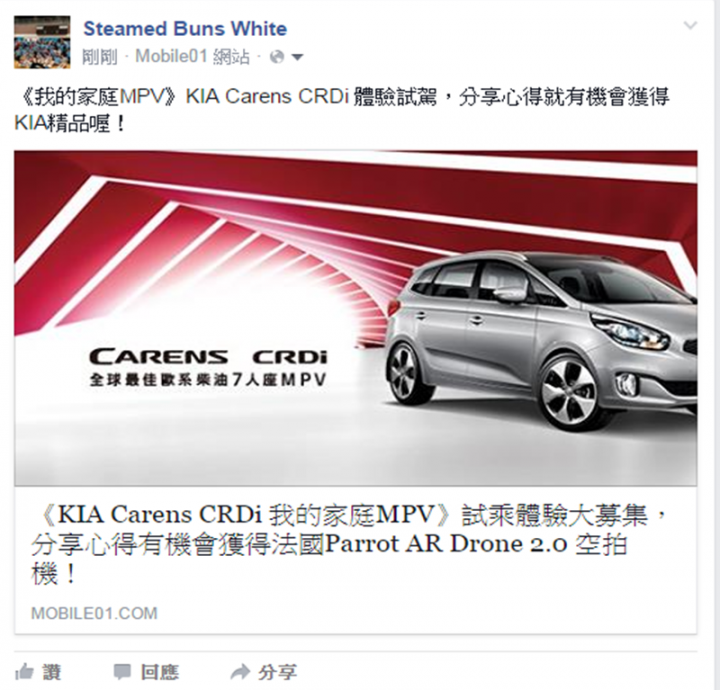
Task: Click the 回應 comment button text
Action: click(x=159, y=673)
